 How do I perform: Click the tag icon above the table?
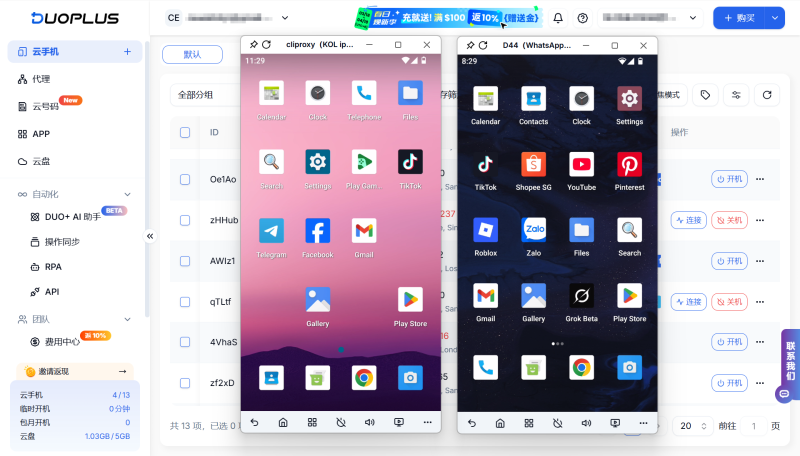pyautogui.click(x=705, y=95)
